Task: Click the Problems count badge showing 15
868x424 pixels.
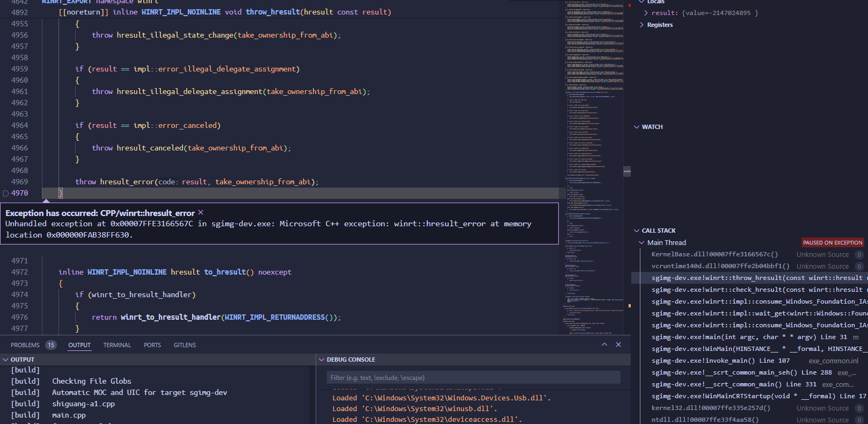Action: tap(51, 345)
